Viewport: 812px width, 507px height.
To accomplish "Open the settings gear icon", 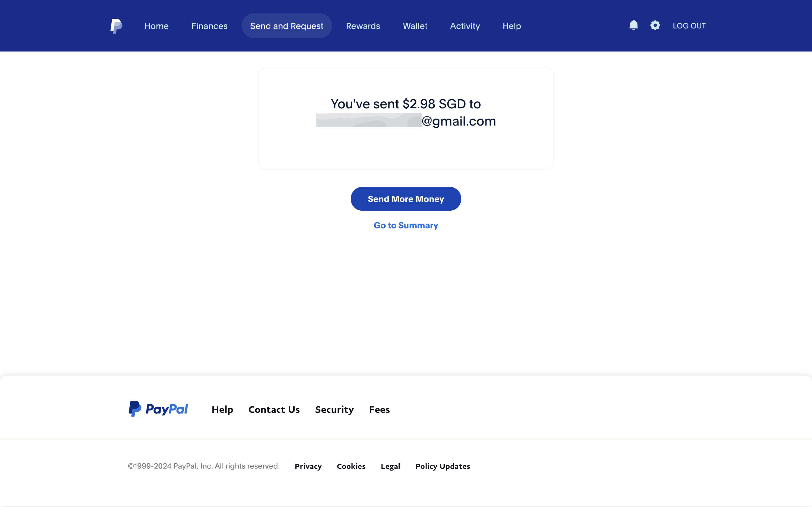I will (x=655, y=25).
